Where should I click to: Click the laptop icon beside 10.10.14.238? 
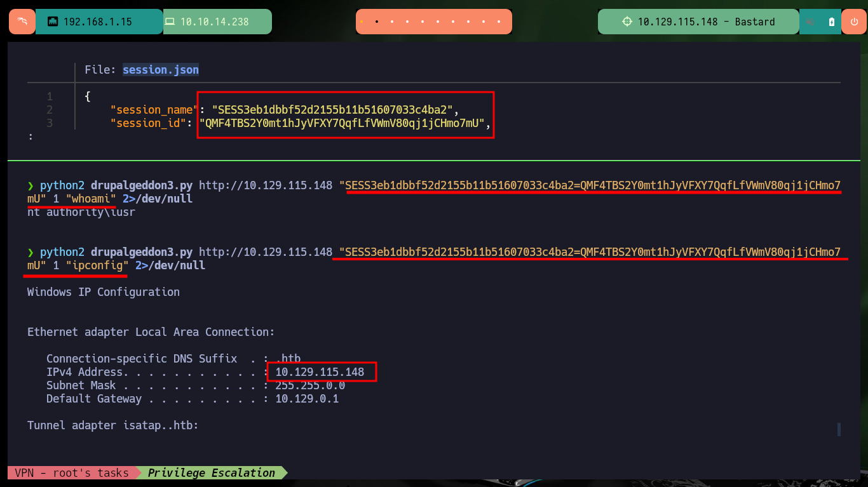(x=170, y=22)
